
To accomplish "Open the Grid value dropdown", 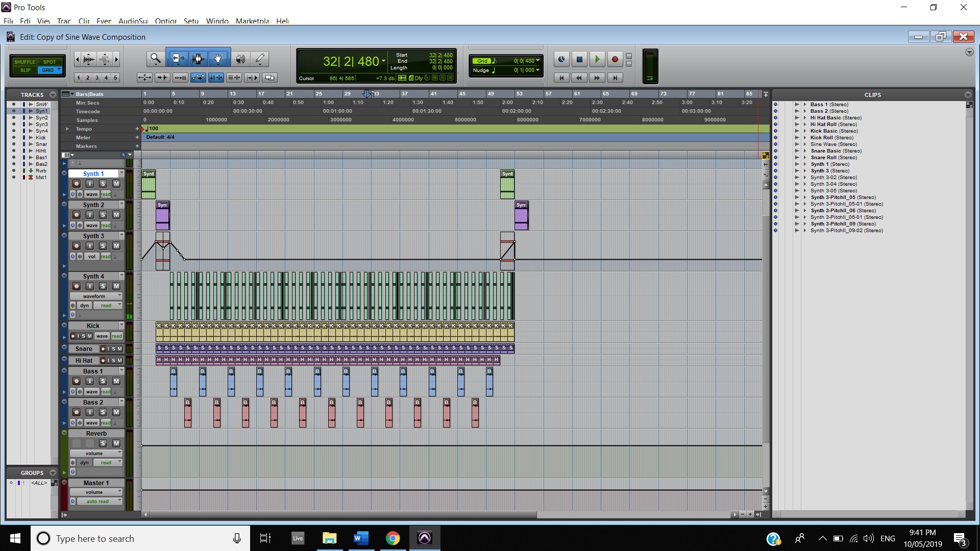I will coord(537,61).
